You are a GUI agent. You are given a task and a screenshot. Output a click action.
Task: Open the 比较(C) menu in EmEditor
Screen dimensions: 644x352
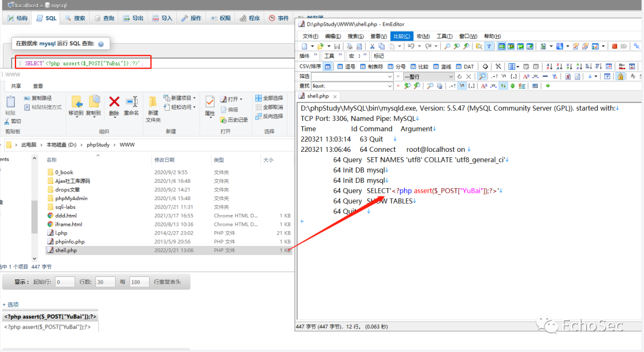401,36
